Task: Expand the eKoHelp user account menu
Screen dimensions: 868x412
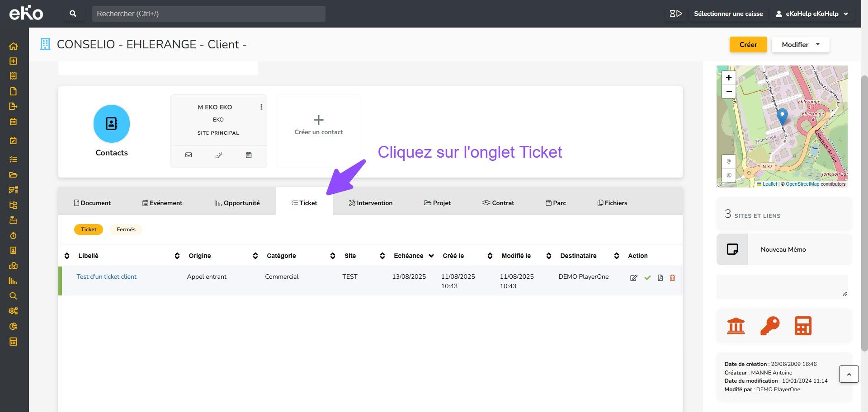Action: coord(812,14)
